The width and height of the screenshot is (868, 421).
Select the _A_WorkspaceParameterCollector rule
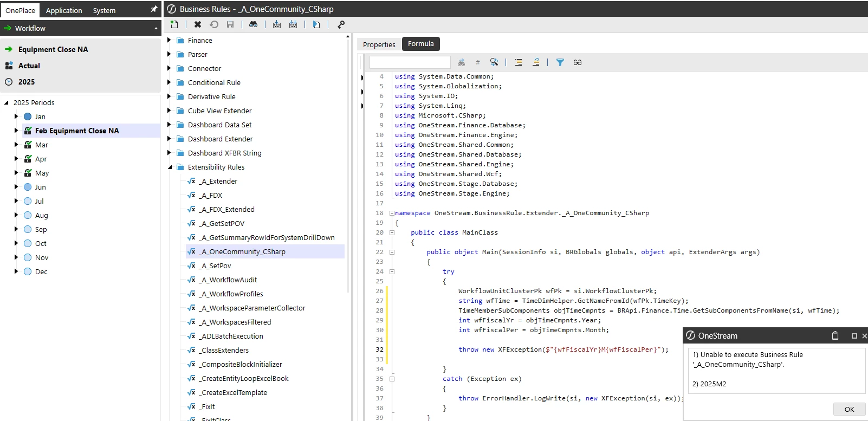click(x=252, y=308)
